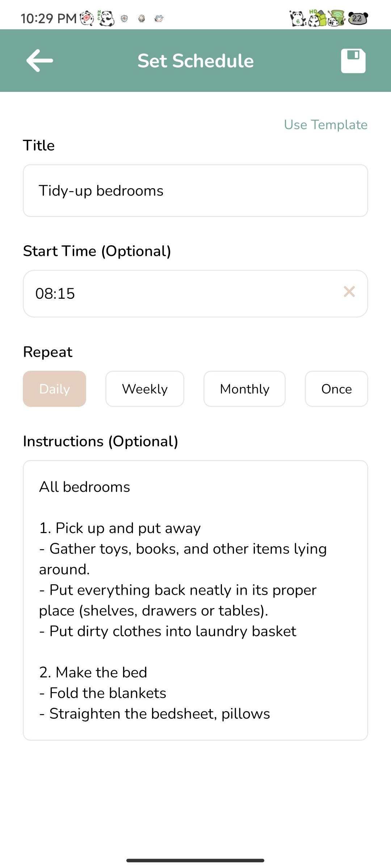Select the Daily repeat option
391x868 pixels.
coord(55,389)
